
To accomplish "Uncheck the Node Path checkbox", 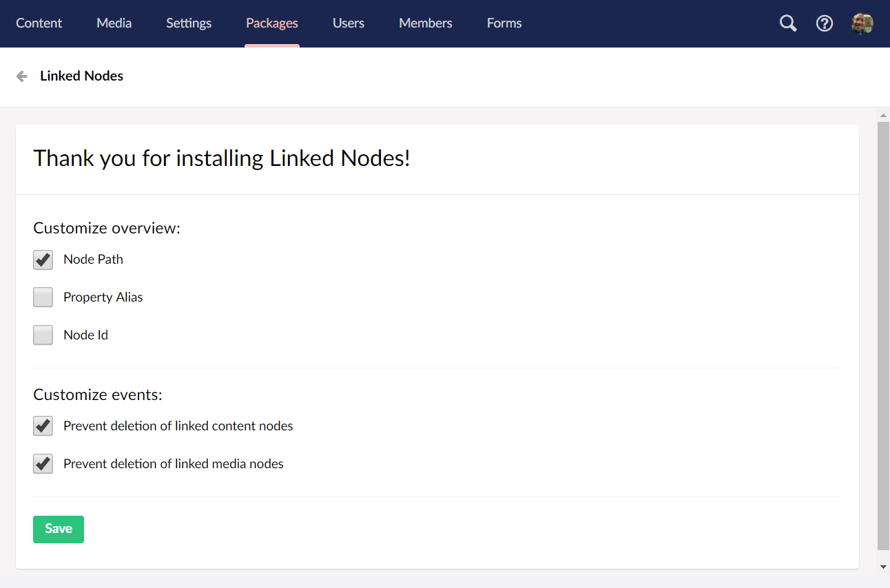I will [x=43, y=260].
